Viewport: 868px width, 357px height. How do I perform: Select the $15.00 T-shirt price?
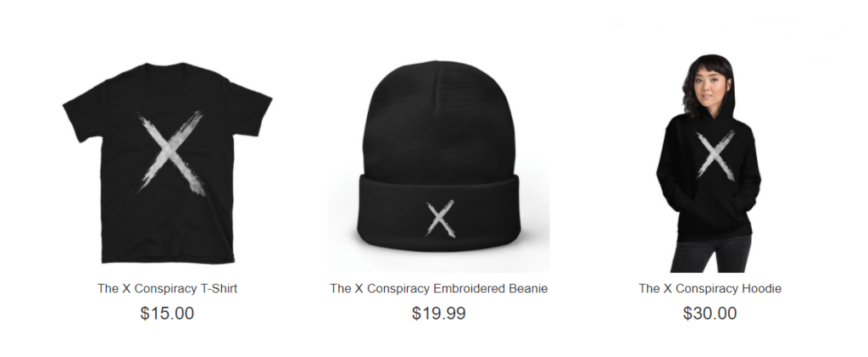click(167, 313)
